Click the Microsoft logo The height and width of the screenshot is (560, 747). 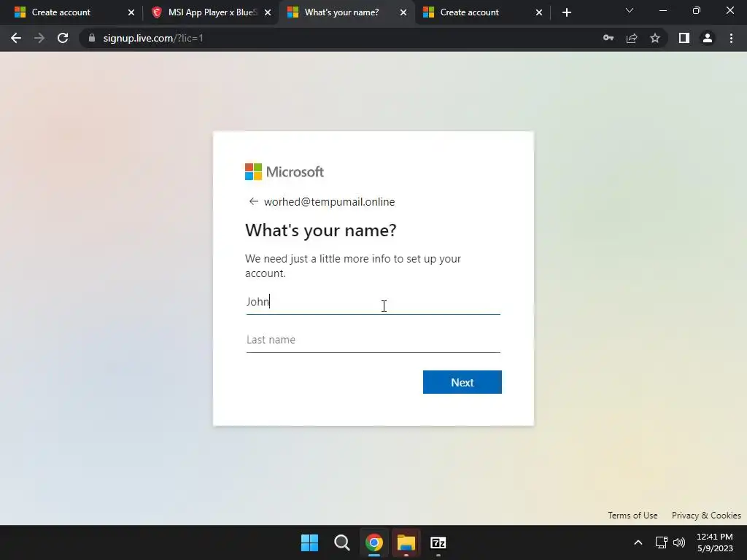[x=285, y=172]
